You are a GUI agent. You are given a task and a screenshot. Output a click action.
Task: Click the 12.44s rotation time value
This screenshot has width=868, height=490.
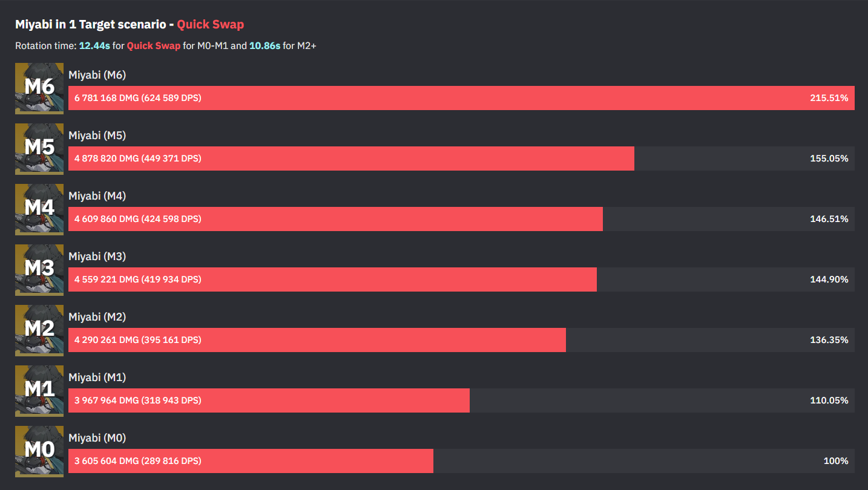(x=94, y=46)
